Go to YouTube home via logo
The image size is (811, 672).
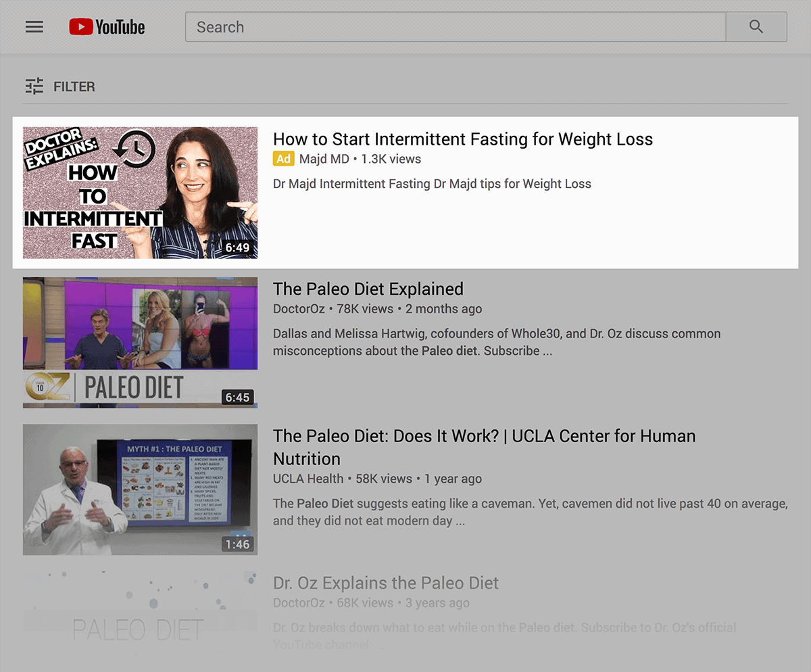pos(107,27)
